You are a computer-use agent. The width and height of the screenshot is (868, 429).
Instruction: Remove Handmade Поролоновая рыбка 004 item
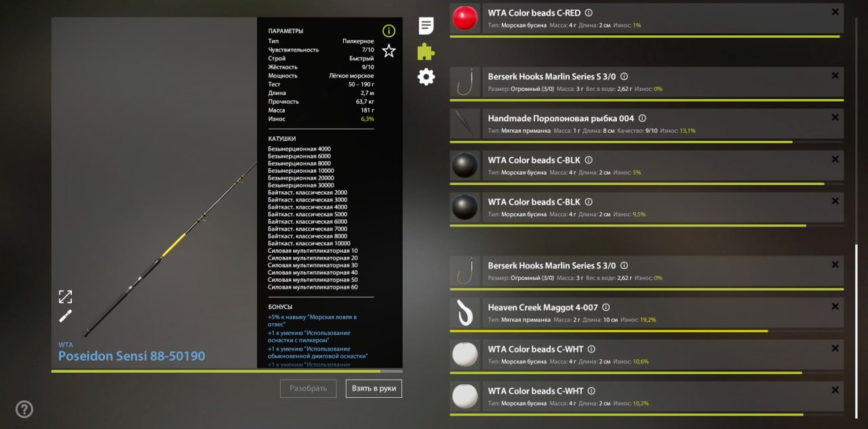(x=835, y=117)
